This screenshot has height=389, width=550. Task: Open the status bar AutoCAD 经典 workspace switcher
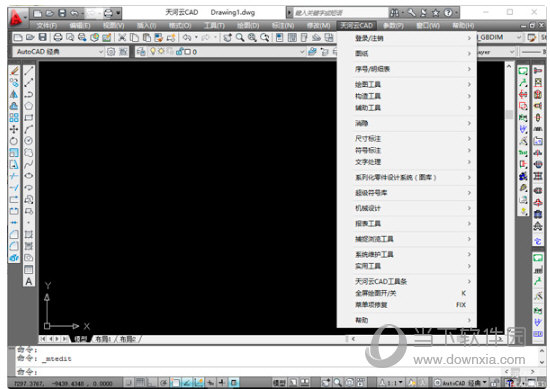coord(461,382)
